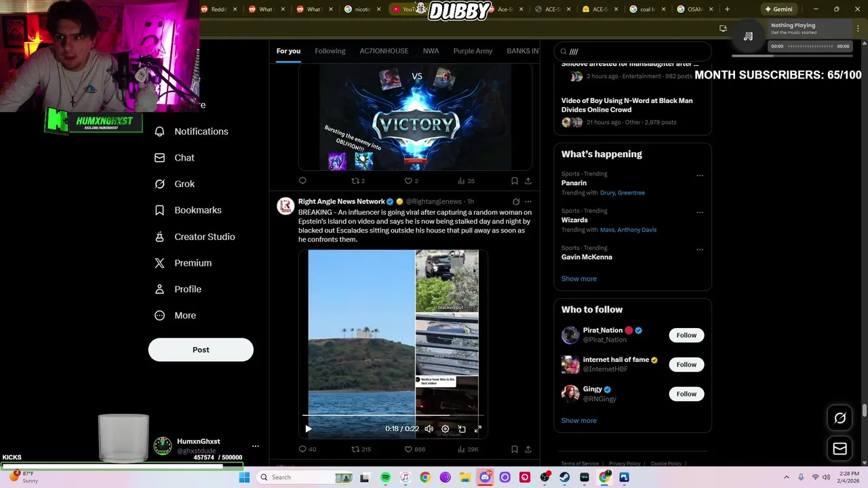Screen dimensions: 868x488
Task: Open Premium in the left navigation
Action: [x=182, y=263]
